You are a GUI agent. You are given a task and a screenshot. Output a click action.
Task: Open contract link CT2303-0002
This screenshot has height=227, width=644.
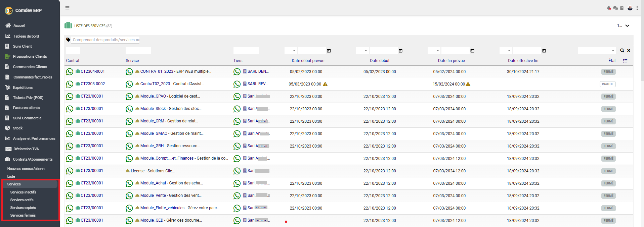[93, 84]
